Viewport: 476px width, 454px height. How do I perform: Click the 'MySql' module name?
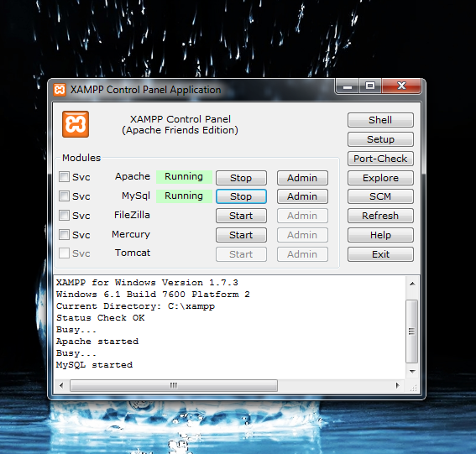(136, 196)
